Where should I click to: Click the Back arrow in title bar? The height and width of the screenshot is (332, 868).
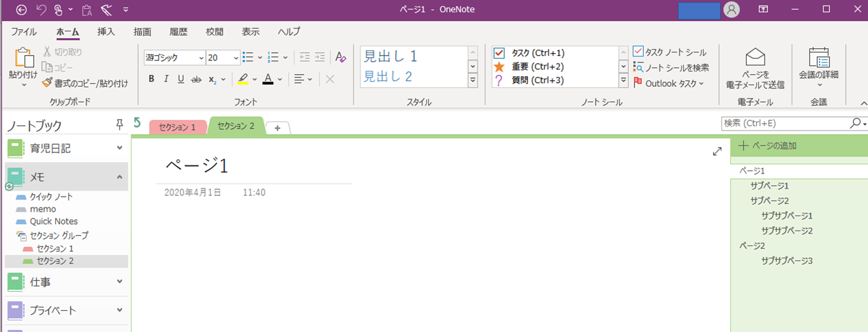click(x=21, y=10)
